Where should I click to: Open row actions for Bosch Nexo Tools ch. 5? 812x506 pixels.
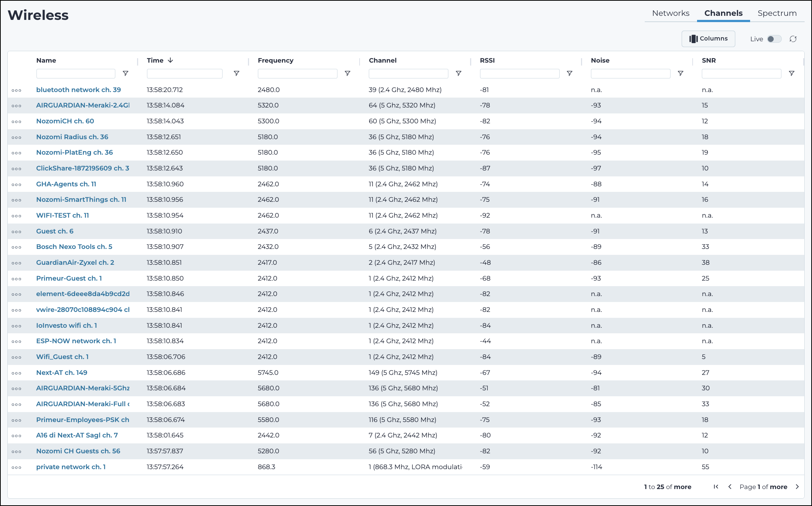pyautogui.click(x=17, y=247)
